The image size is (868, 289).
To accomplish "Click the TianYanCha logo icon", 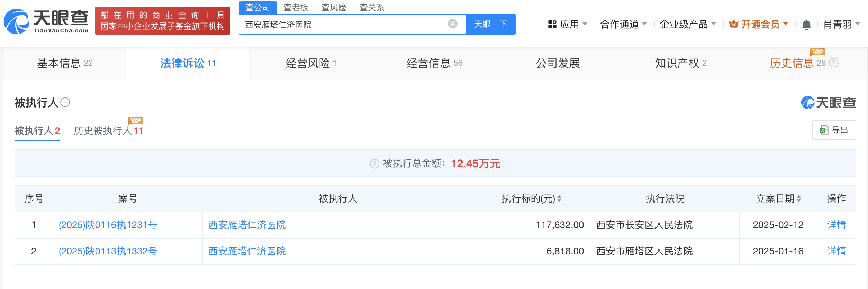I will 17,22.
